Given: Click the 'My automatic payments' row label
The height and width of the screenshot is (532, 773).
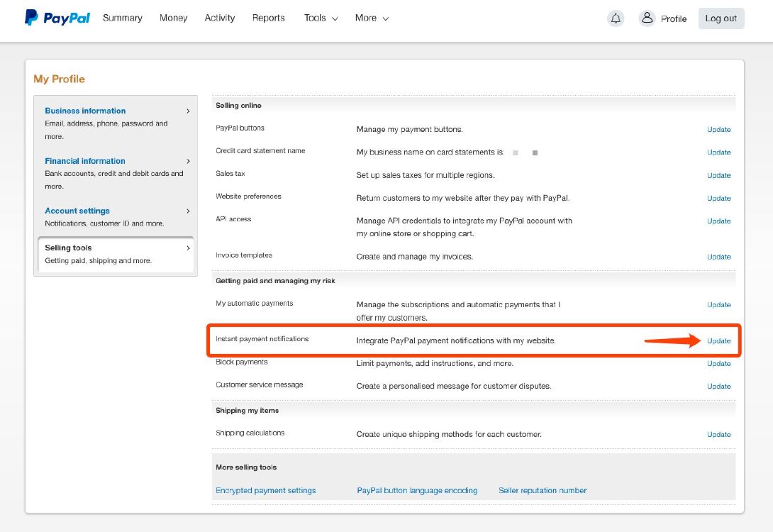Looking at the screenshot, I should [x=255, y=303].
